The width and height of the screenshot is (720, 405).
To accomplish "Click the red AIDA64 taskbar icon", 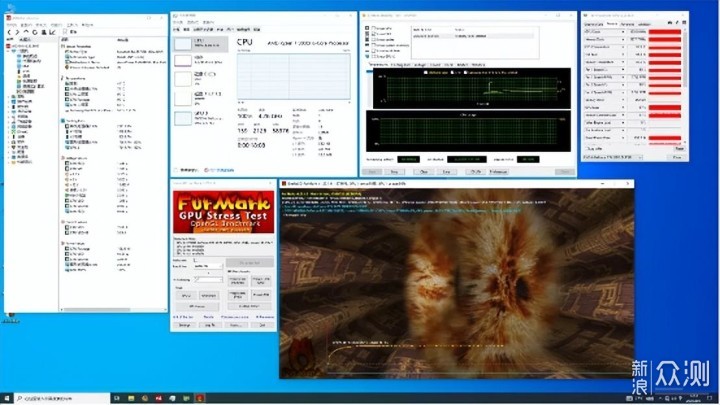I will click(158, 398).
